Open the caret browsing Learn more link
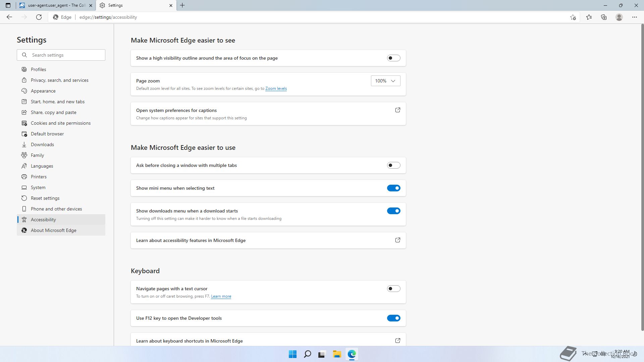Image resolution: width=644 pixels, height=362 pixels. click(x=221, y=296)
